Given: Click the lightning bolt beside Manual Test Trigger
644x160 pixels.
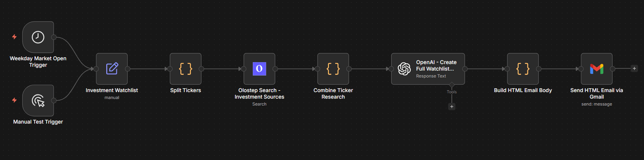Looking at the screenshot, I should coord(14,100).
